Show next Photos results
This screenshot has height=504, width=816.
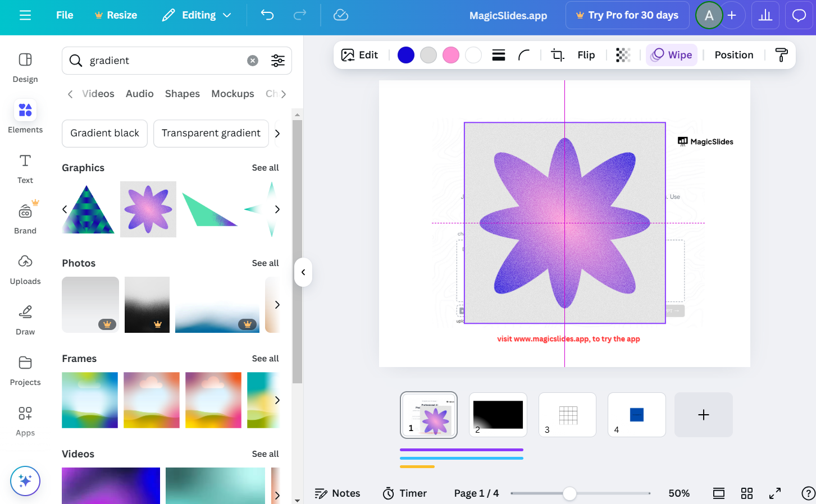pos(277,305)
